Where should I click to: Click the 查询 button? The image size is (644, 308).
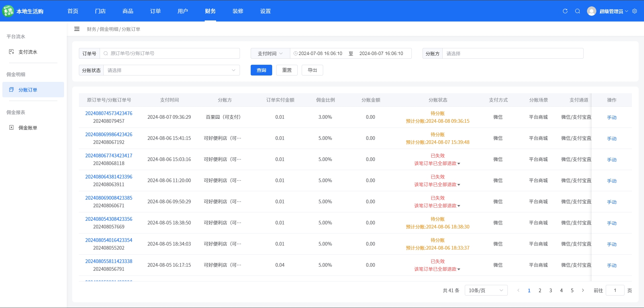tap(261, 70)
